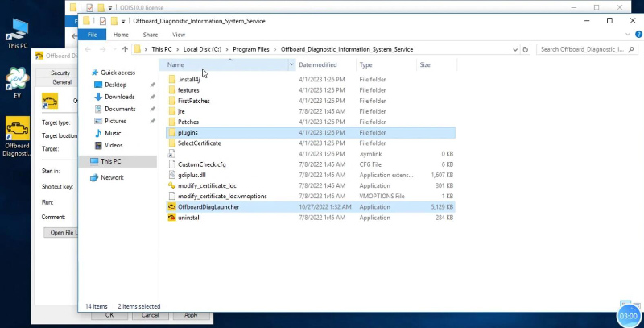This screenshot has width=644, height=328.
Task: Click modify_certificate_loc.vmoptions file icon
Action: [x=172, y=197]
